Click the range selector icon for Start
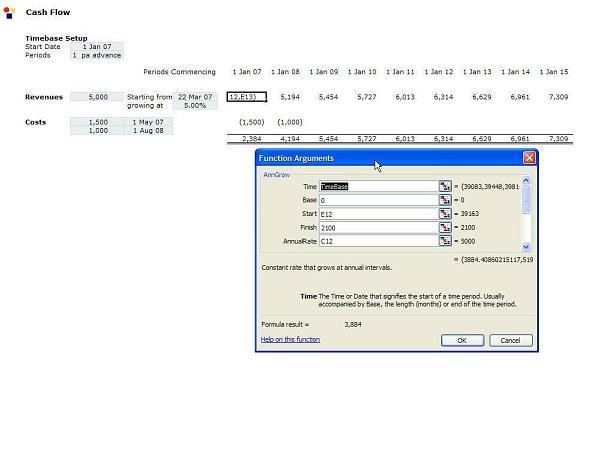The image size is (612, 459). [445, 213]
